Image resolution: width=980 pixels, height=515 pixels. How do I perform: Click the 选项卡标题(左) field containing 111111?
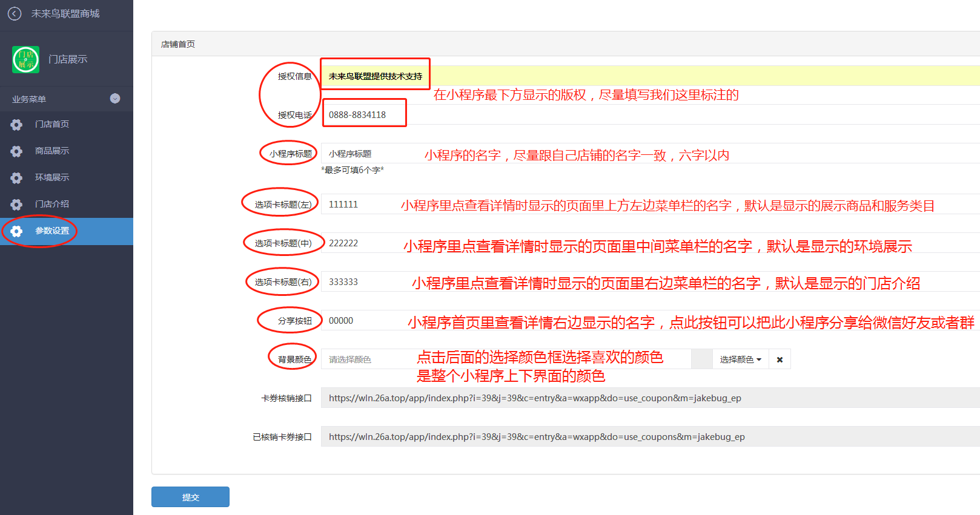point(357,205)
